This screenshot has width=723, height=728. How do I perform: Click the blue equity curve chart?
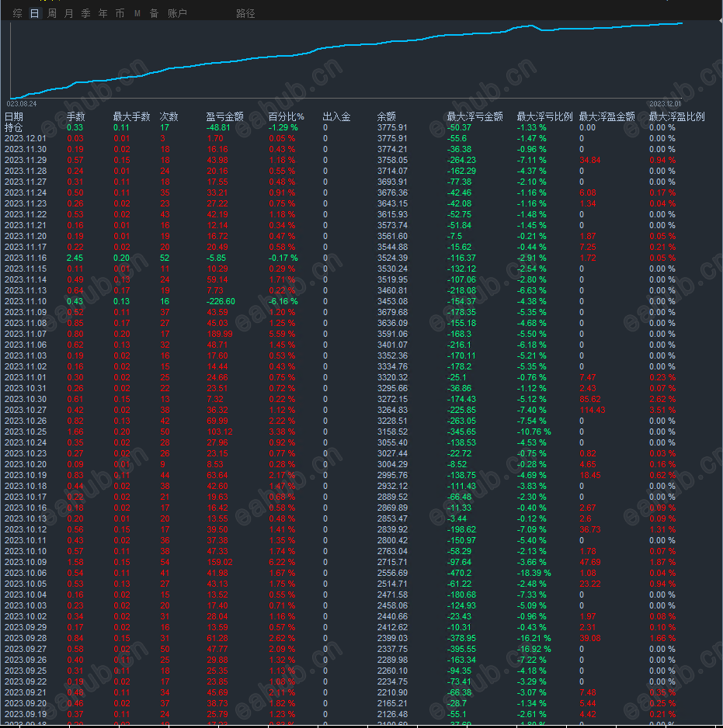pyautogui.click(x=346, y=59)
